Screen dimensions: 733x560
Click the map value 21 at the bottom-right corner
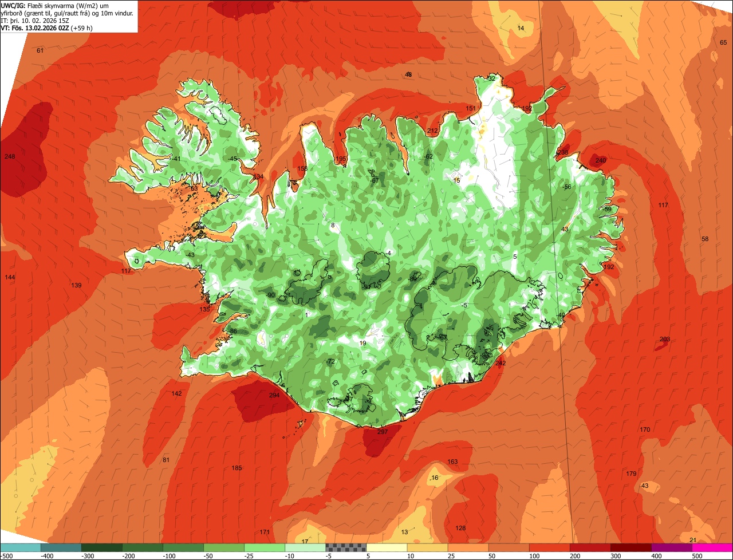point(693,540)
